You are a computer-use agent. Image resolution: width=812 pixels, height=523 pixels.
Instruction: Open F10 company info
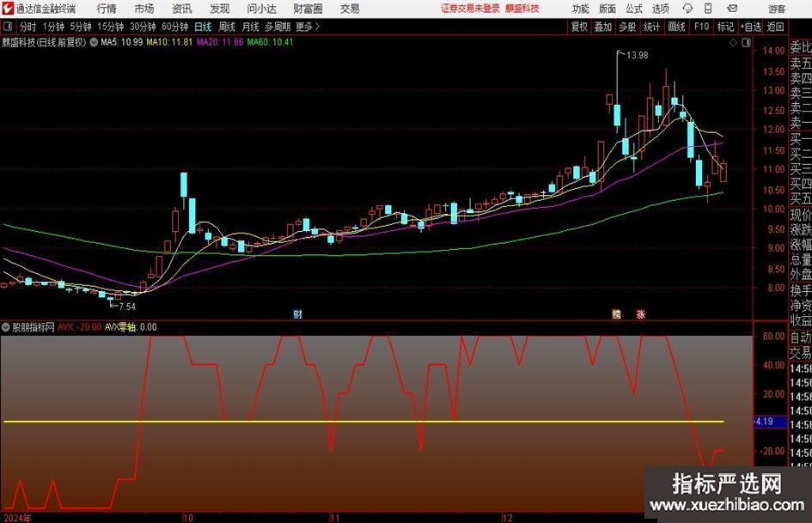[x=702, y=27]
